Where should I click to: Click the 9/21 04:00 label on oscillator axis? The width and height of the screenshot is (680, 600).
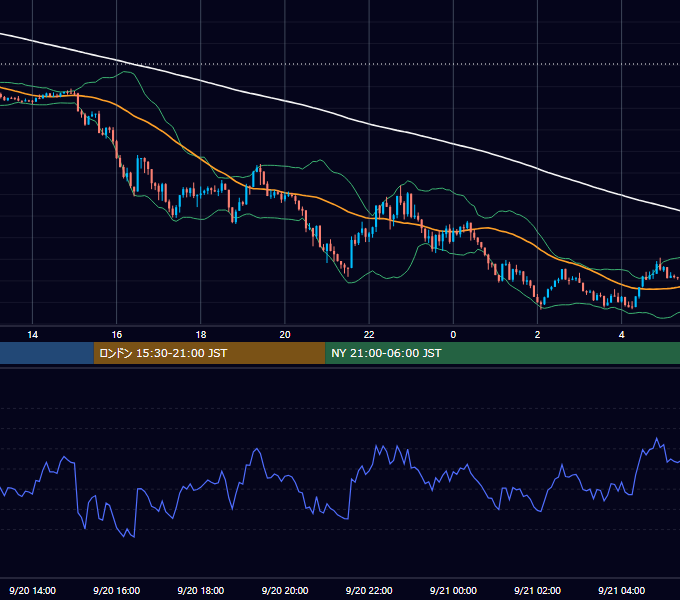pyautogui.click(x=621, y=590)
